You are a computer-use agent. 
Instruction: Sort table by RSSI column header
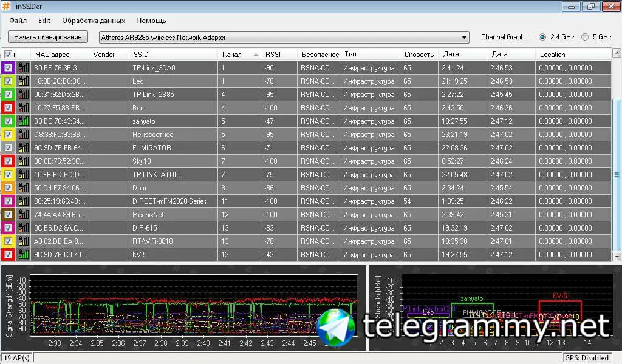click(279, 54)
